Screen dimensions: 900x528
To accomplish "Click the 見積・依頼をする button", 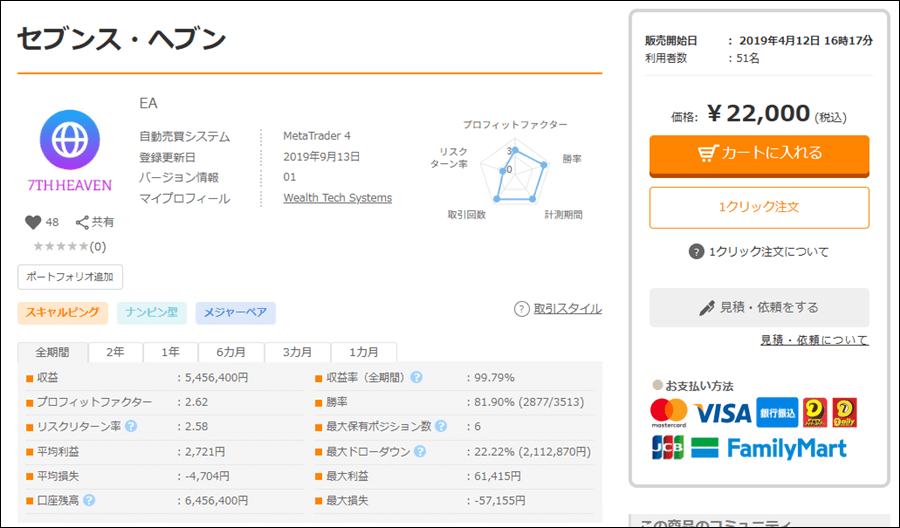I will (x=759, y=307).
